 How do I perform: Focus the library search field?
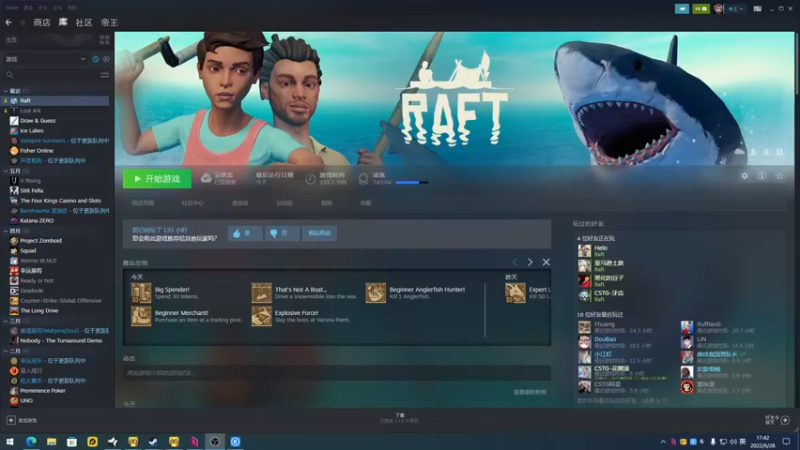pos(51,75)
